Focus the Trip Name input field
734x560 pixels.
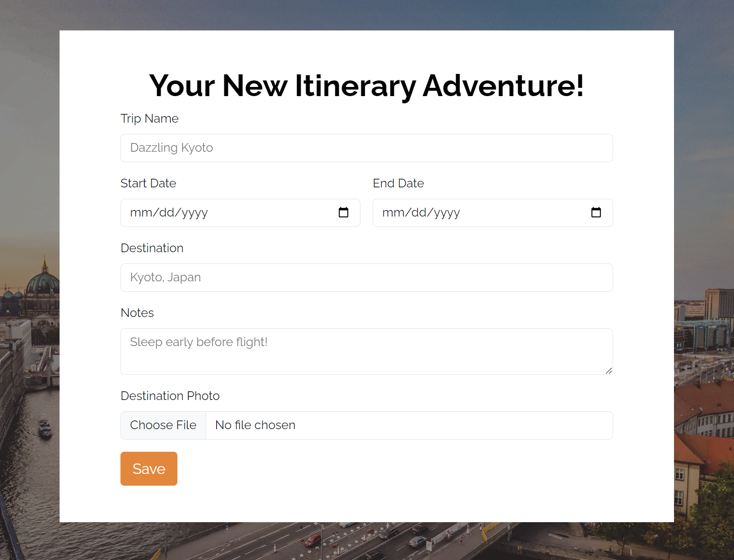(367, 148)
